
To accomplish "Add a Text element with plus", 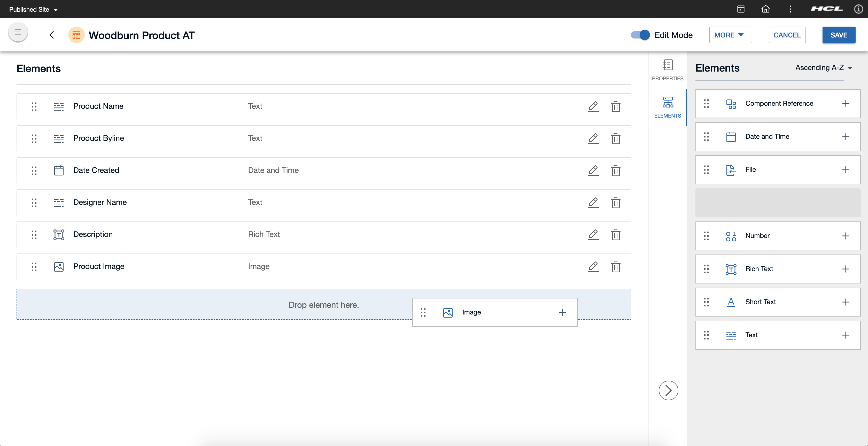I will click(846, 335).
